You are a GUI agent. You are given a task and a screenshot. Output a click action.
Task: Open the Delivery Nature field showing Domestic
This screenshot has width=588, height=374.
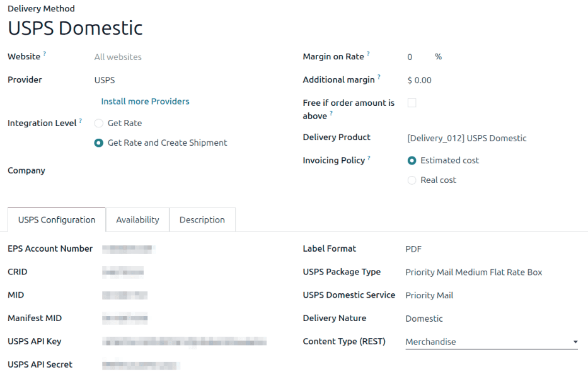[x=424, y=319]
